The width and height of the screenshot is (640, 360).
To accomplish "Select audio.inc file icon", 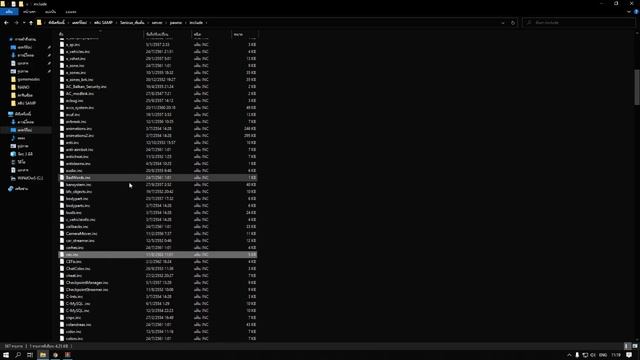I will [x=62, y=171].
